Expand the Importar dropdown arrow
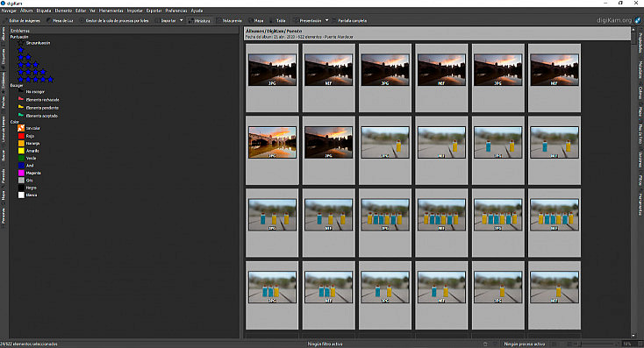 pos(182,20)
